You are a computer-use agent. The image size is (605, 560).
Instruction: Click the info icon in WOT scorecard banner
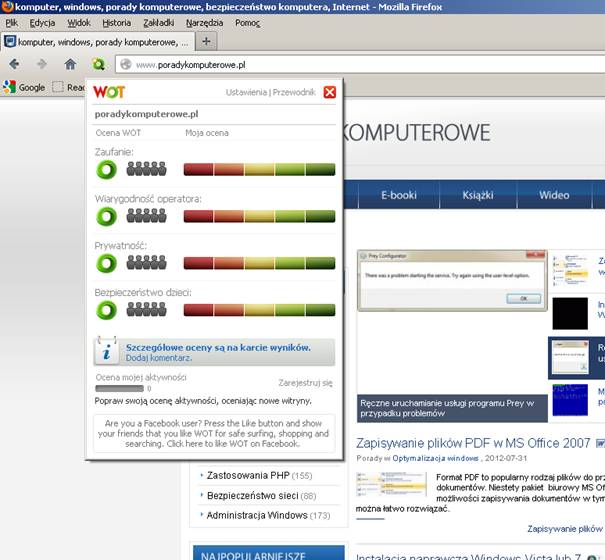[106, 352]
